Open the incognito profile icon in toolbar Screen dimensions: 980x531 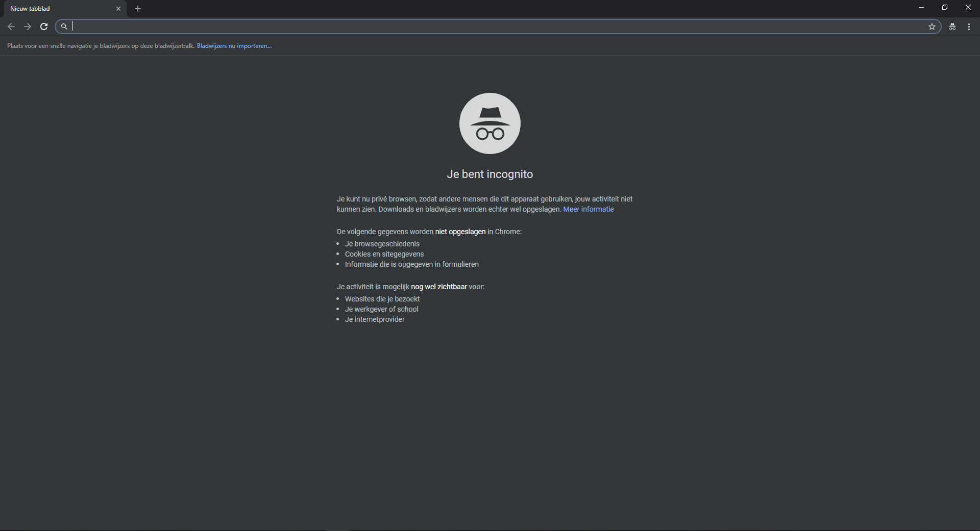952,27
